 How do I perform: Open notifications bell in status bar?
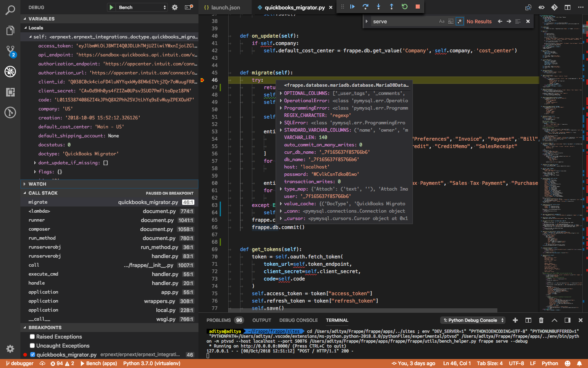pos(579,363)
